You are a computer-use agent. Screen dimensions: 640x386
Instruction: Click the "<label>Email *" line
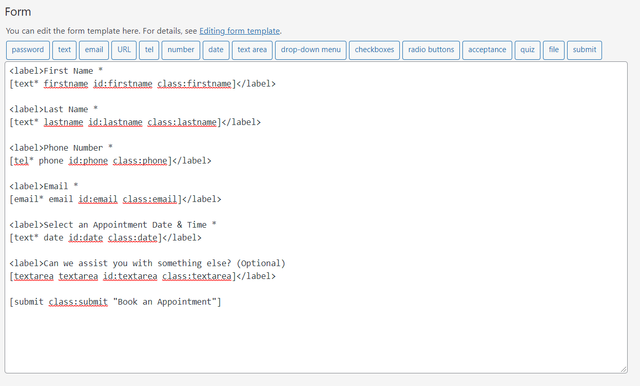pyautogui.click(x=44, y=186)
